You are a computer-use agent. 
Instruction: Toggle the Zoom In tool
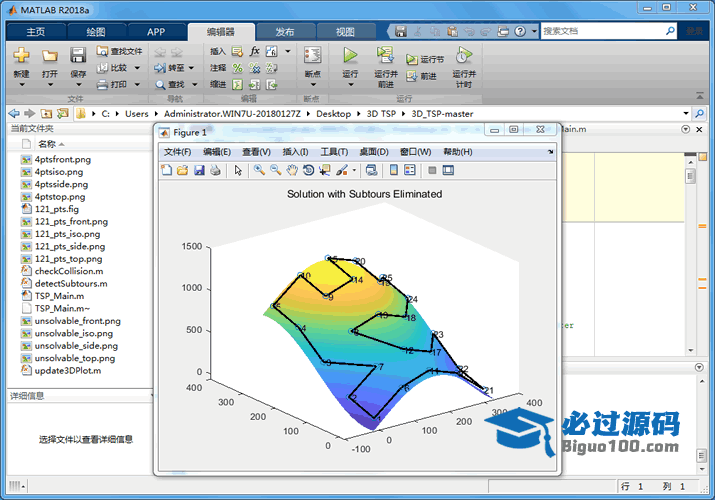[259, 170]
